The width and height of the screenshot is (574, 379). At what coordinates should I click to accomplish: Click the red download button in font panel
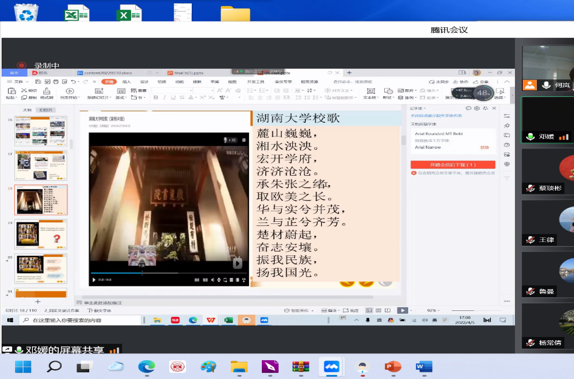[453, 165]
